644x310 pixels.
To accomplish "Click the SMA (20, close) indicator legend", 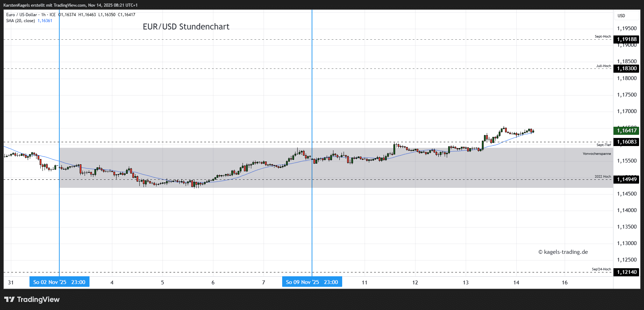I will tap(20, 21).
